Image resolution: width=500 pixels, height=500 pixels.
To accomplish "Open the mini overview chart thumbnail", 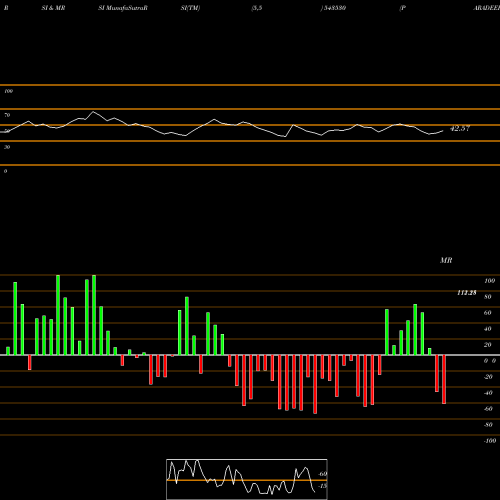I will (247, 479).
